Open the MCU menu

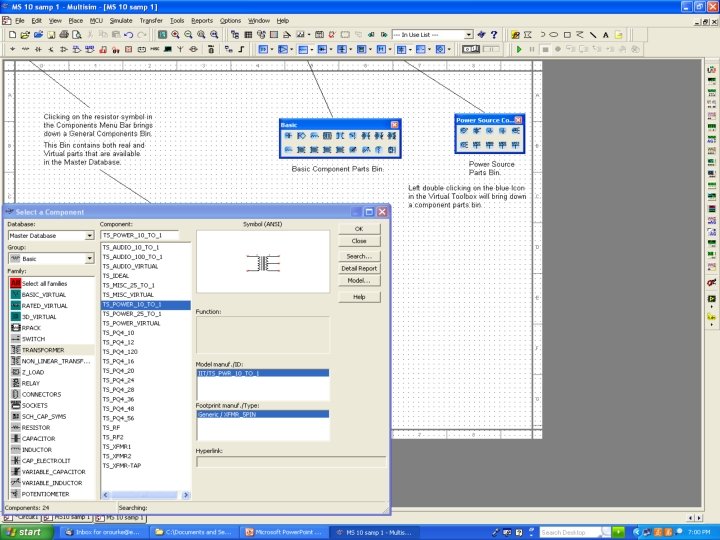(96, 21)
